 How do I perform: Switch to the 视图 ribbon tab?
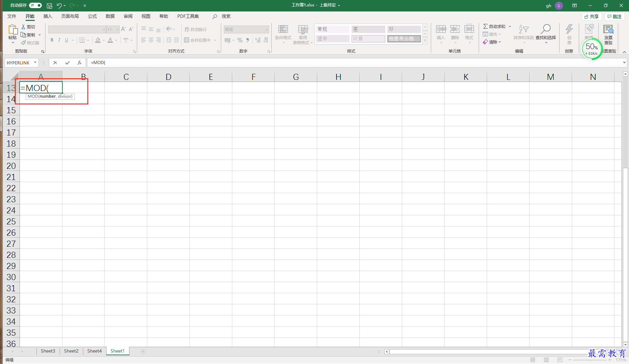pos(146,16)
